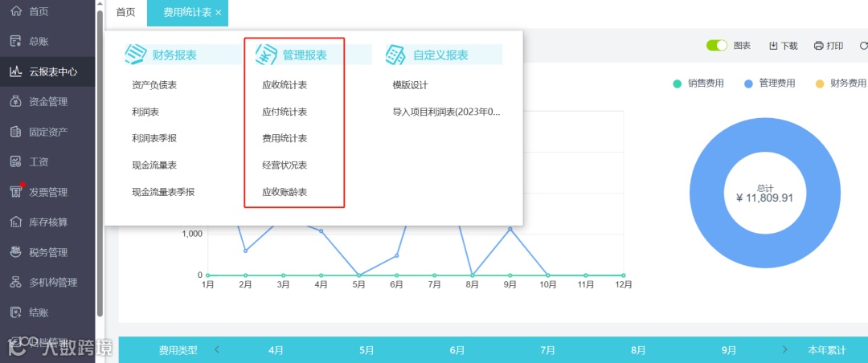868x363 pixels.
Task: Open 资产负债表 report
Action: (x=154, y=85)
